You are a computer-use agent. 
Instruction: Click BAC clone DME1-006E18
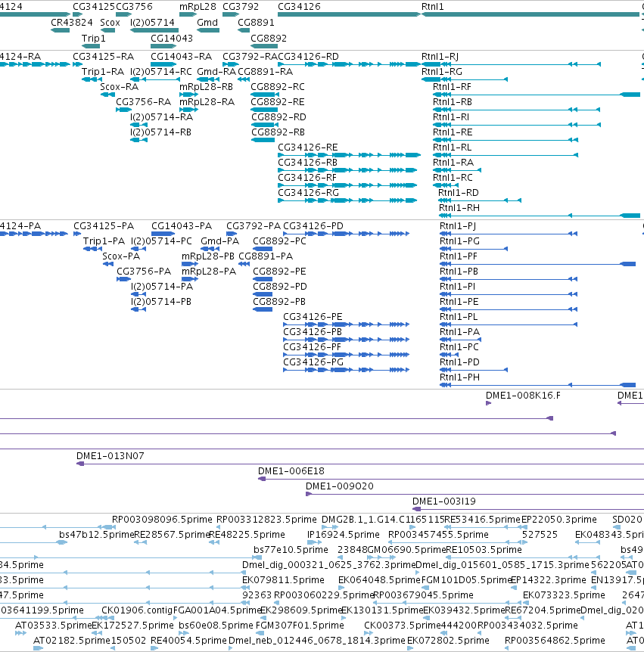(291, 471)
